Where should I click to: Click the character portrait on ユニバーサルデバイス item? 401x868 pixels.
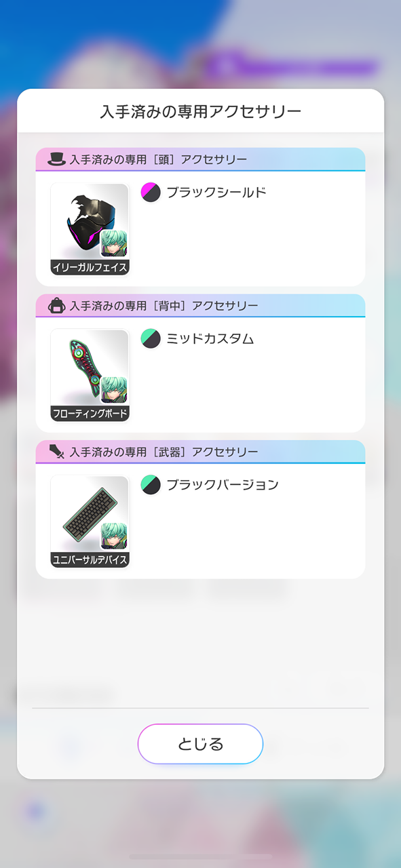114,536
